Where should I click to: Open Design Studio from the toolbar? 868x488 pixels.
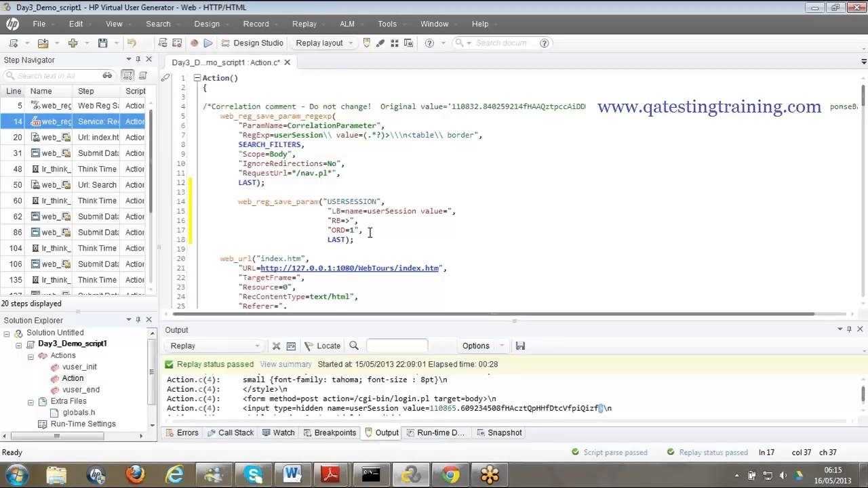[x=252, y=43]
